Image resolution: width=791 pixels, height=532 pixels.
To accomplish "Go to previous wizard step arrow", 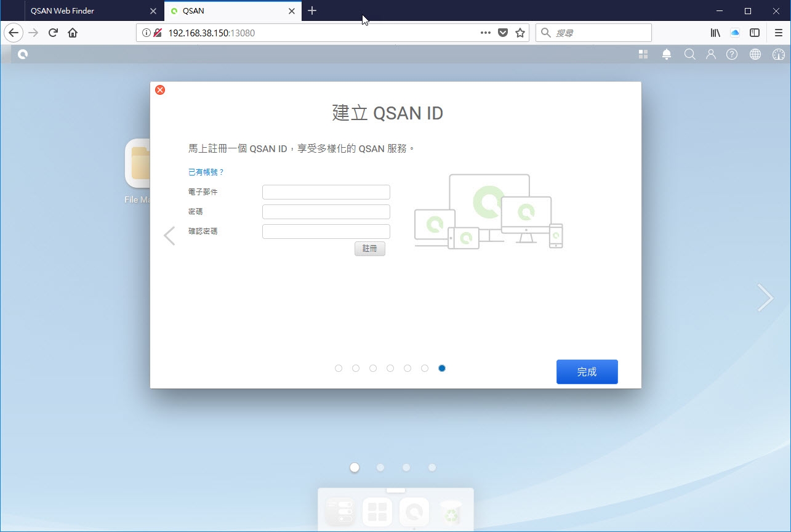I will pos(169,236).
